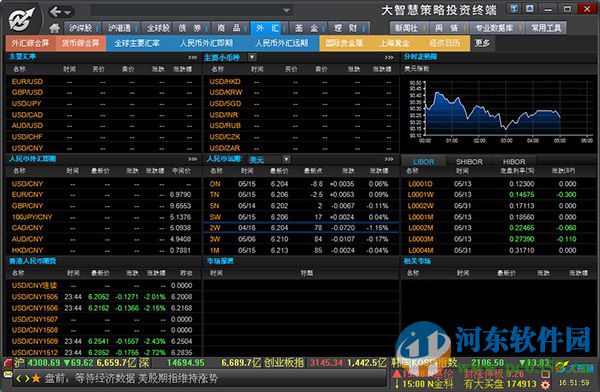Screen dimensions: 600x392
Task: Select the 货币综合屏 sub-tab
Action: tap(80, 43)
